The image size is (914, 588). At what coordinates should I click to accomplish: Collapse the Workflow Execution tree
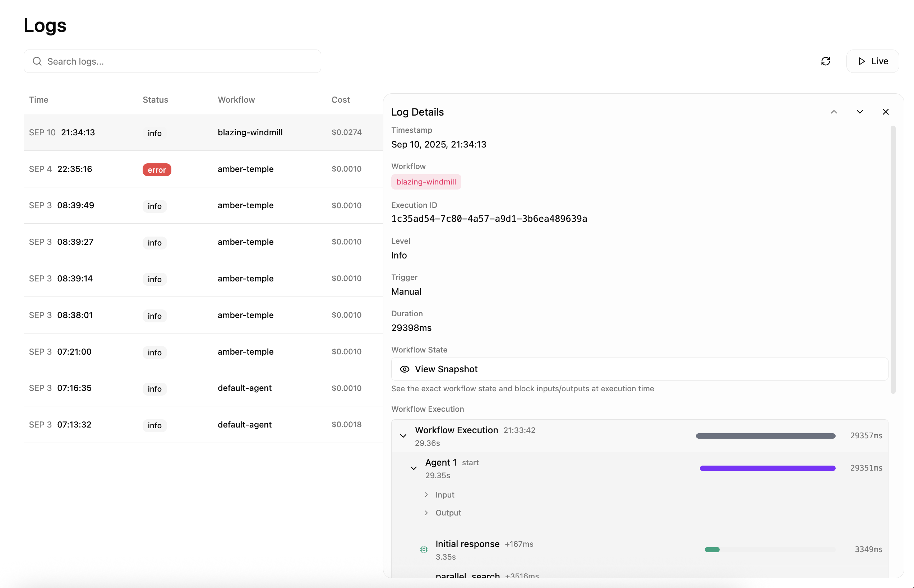coord(403,435)
